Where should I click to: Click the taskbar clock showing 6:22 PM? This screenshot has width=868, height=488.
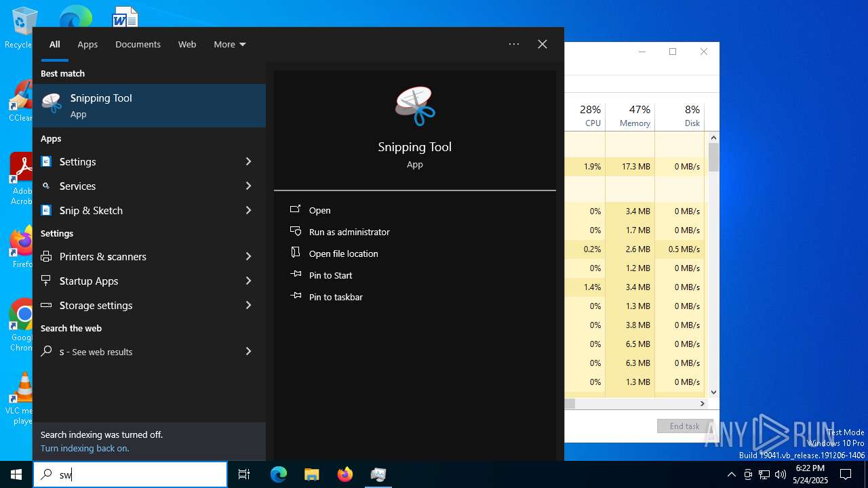tap(810, 474)
